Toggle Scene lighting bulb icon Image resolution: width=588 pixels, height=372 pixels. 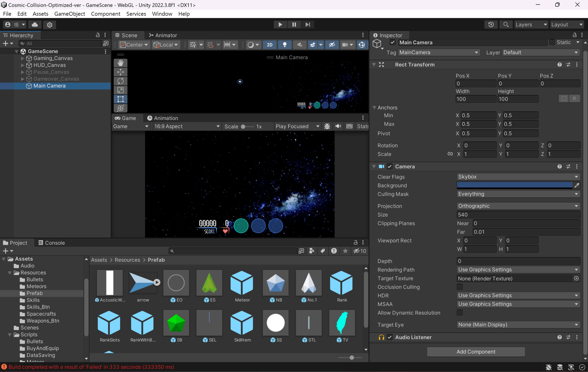point(285,45)
